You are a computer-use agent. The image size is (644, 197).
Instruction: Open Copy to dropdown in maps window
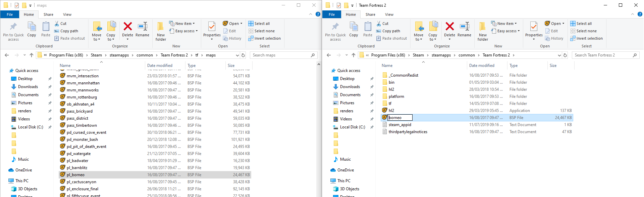(x=111, y=37)
